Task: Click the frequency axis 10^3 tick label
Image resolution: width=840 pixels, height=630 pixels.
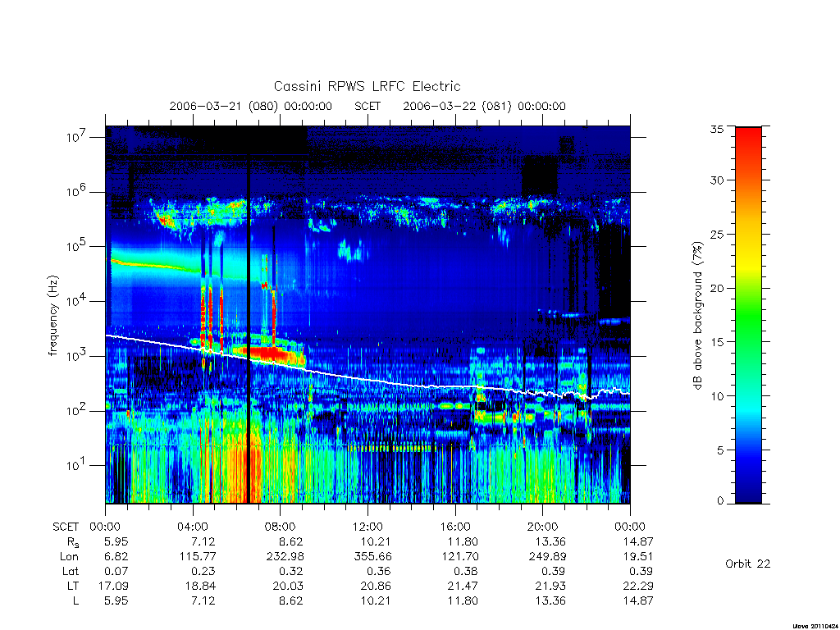Action: click(x=76, y=354)
